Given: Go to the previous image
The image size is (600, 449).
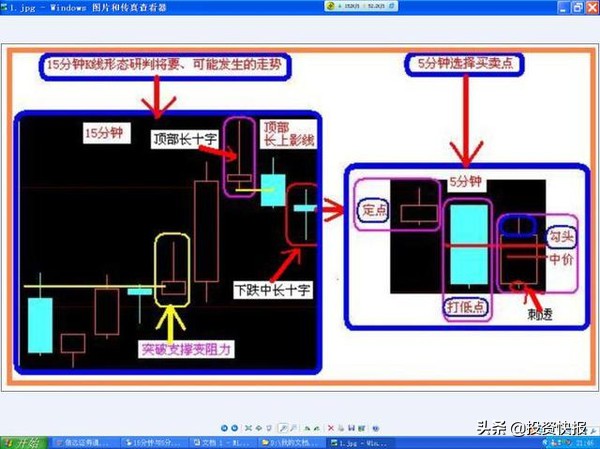Looking at the screenshot, I should pyautogui.click(x=223, y=427).
